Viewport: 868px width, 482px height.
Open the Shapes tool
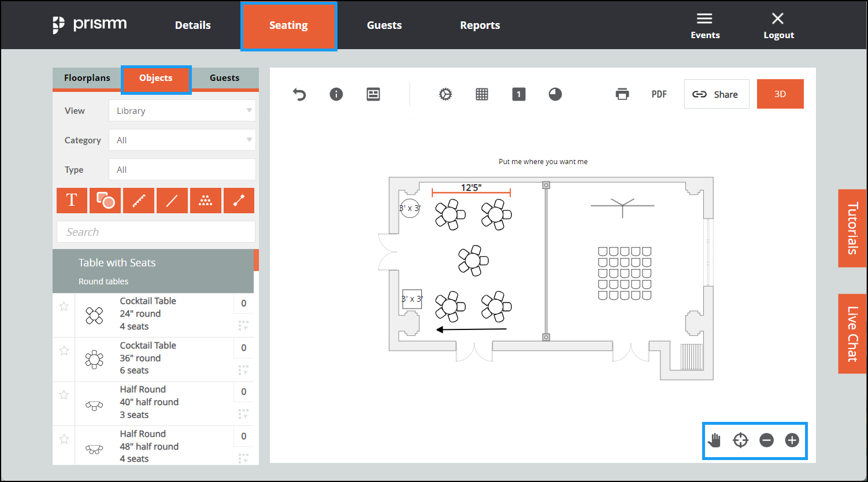tap(105, 200)
